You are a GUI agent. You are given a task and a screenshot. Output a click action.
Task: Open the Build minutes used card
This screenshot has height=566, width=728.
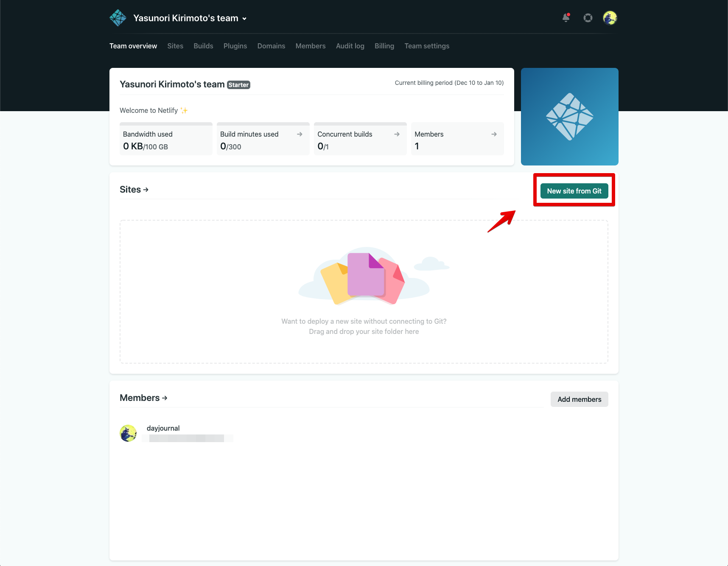(263, 139)
